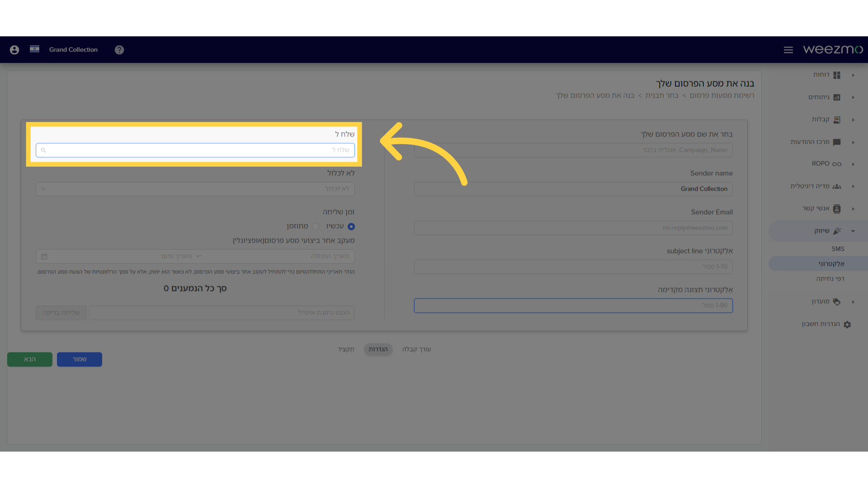The width and height of the screenshot is (868, 488).
Task: Expand the ניתוחים sidebar arrow
Action: [x=853, y=97]
